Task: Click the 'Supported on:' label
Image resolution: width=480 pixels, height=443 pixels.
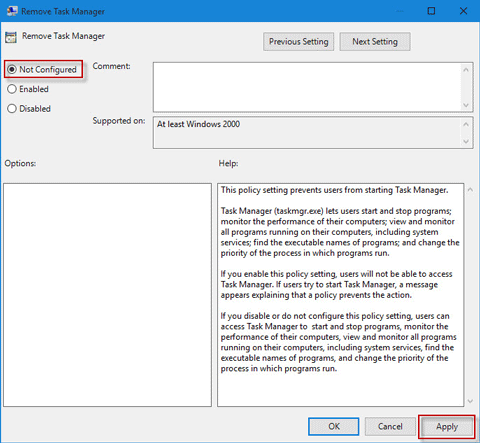Action: [119, 121]
